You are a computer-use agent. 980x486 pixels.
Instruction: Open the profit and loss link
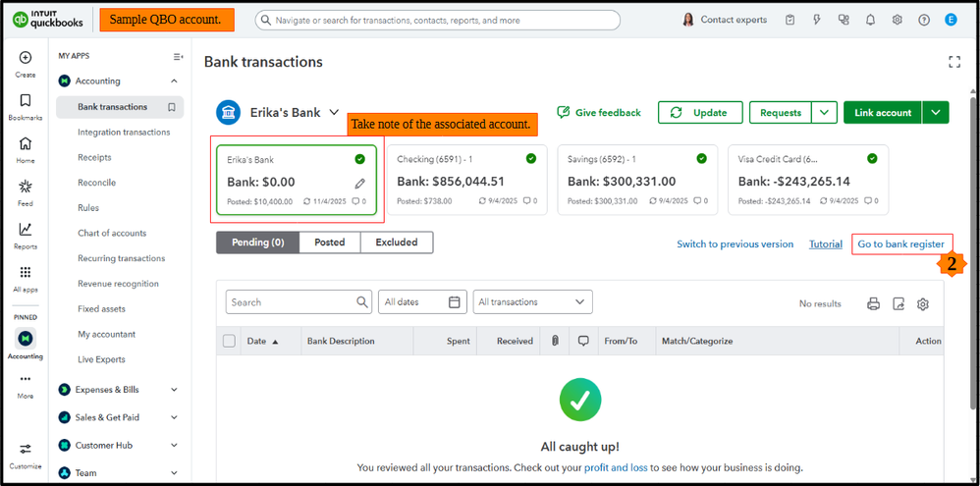616,467
